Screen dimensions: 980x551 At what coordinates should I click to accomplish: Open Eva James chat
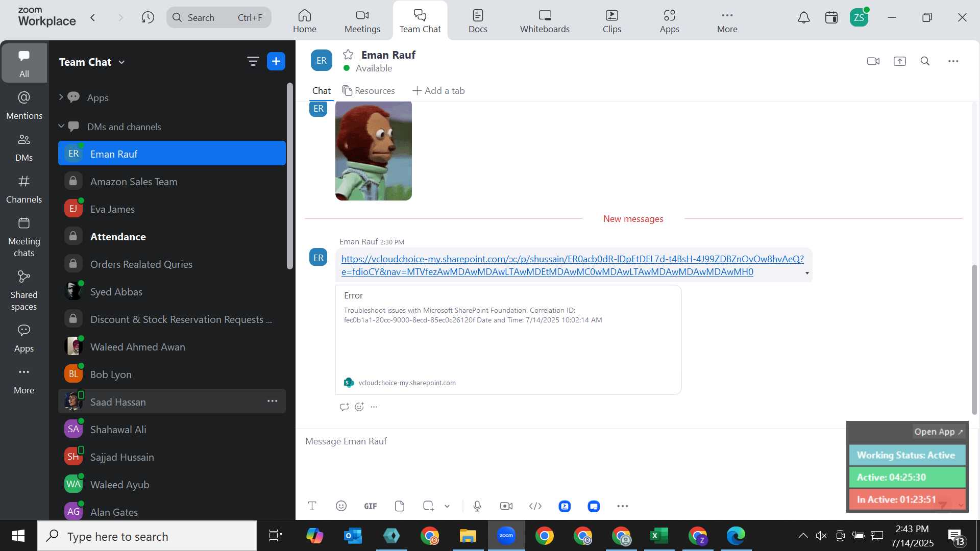[171, 209]
